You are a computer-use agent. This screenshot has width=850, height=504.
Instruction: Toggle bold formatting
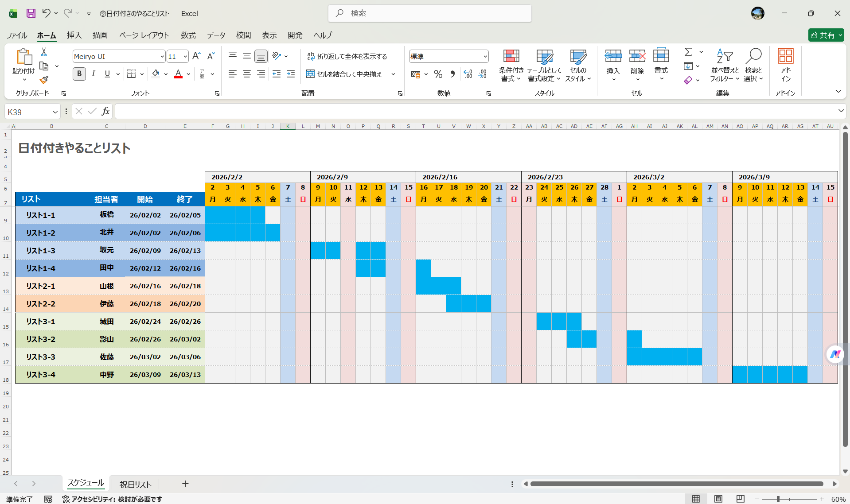(x=79, y=74)
